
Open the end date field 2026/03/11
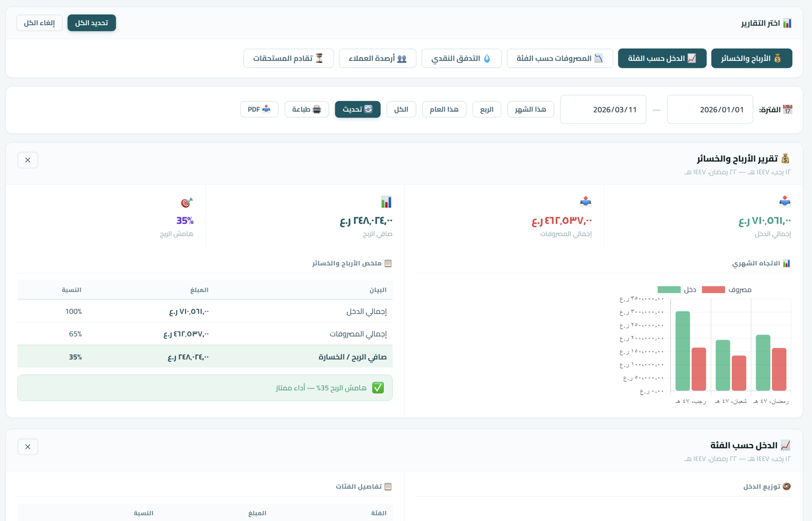(x=603, y=110)
